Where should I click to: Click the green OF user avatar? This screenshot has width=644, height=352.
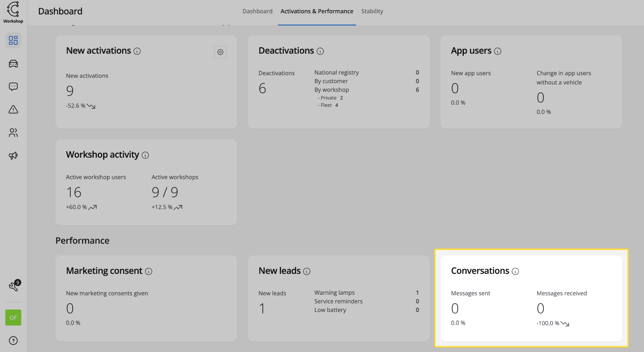click(x=13, y=318)
